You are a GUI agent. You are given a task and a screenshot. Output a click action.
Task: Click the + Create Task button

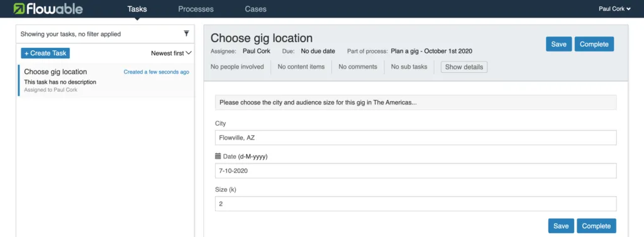[x=45, y=53]
